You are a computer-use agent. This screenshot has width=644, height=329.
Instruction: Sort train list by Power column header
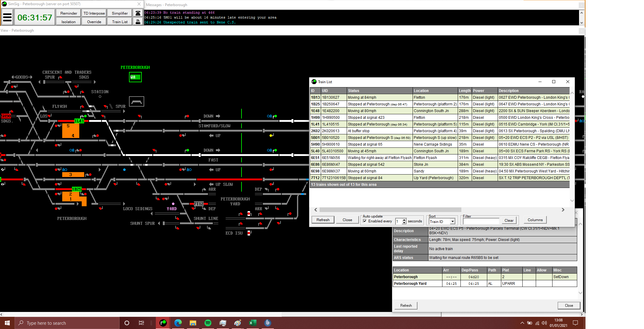tap(485, 91)
